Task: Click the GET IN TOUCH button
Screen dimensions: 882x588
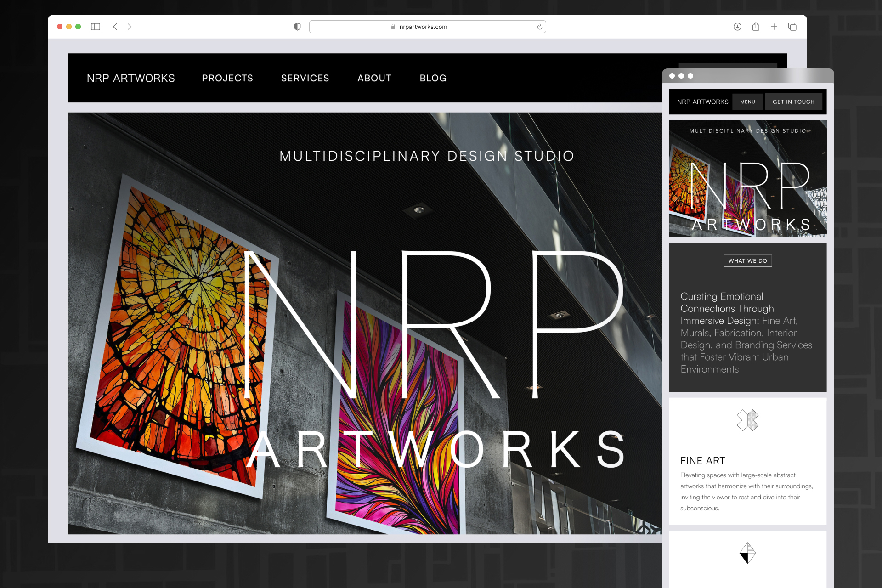Action: [793, 102]
